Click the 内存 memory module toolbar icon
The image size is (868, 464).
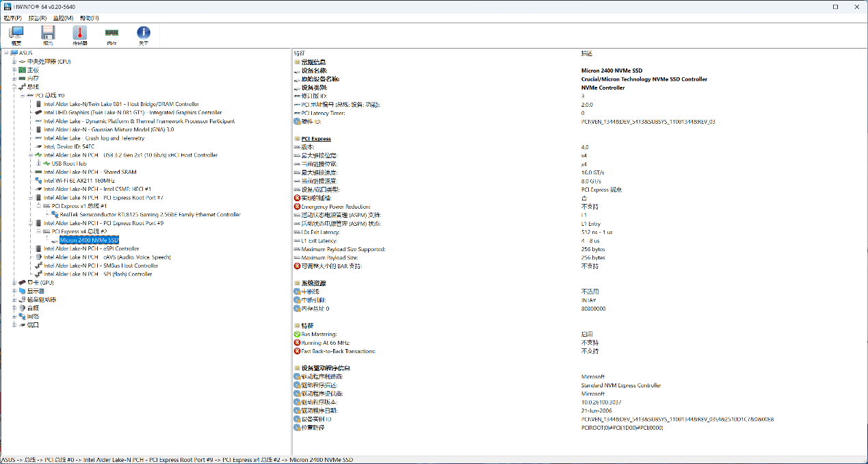pos(111,33)
